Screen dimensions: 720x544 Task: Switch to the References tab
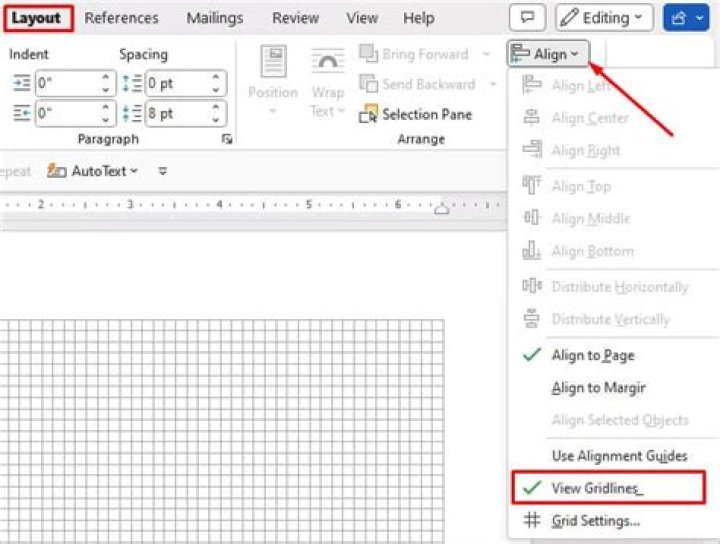pos(121,18)
